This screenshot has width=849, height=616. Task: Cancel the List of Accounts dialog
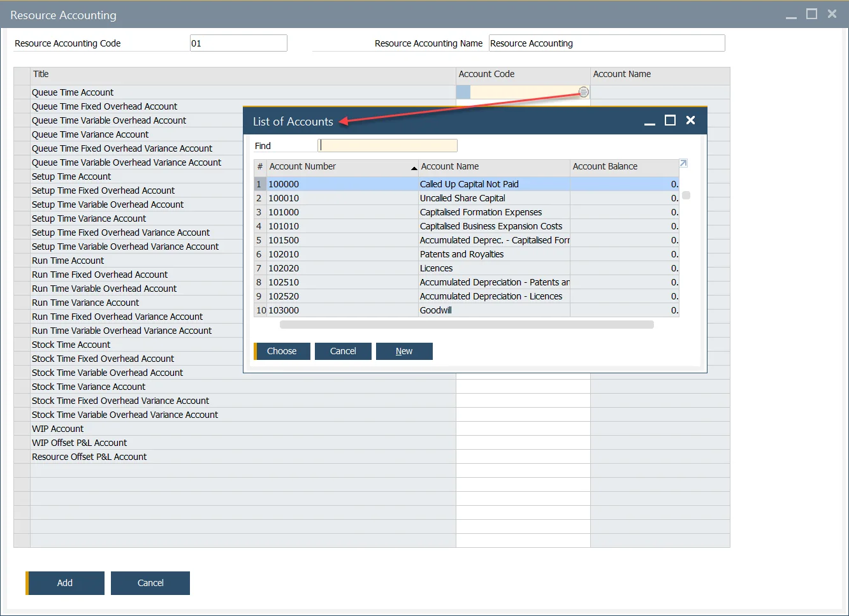(x=343, y=351)
